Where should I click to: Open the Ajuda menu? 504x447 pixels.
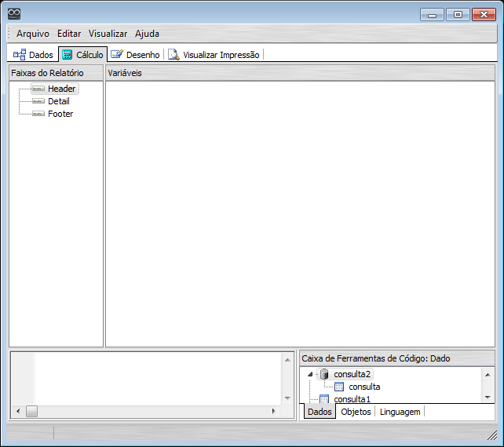click(x=147, y=34)
